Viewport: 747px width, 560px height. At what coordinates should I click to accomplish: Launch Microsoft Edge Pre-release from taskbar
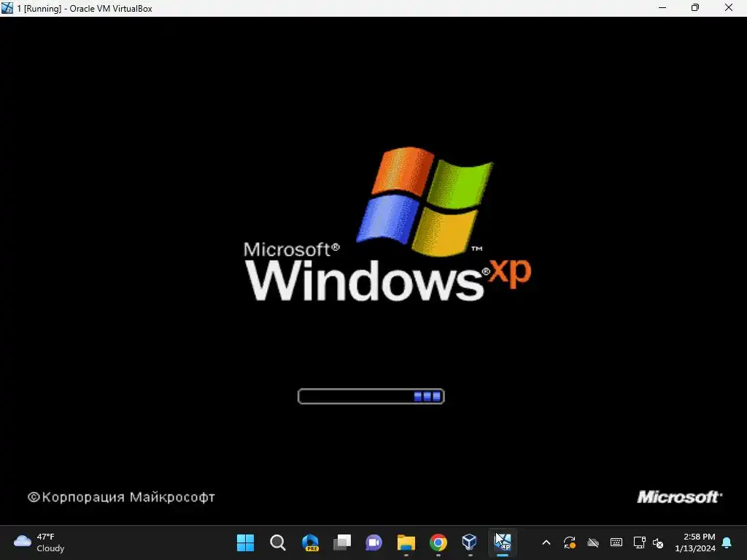pyautogui.click(x=310, y=542)
